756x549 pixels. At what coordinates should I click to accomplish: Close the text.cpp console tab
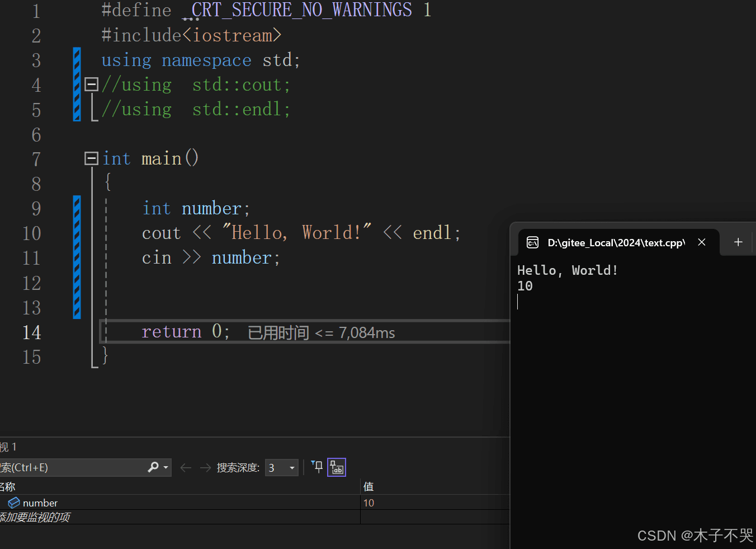[702, 242]
